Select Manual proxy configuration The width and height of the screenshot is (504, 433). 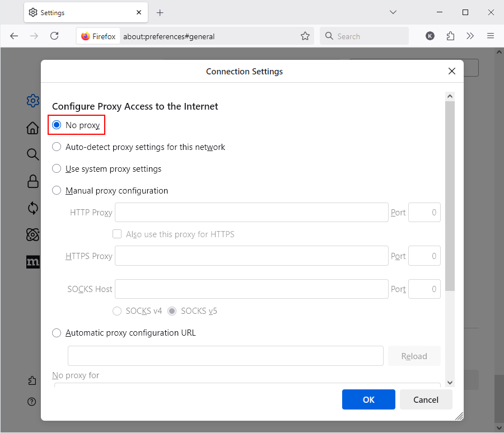57,191
